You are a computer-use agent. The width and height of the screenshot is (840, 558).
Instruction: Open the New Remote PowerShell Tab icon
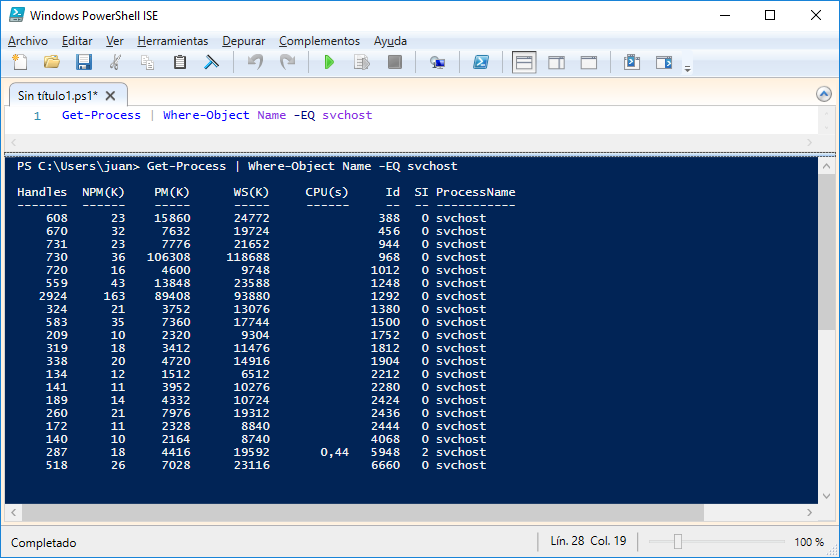click(x=438, y=63)
